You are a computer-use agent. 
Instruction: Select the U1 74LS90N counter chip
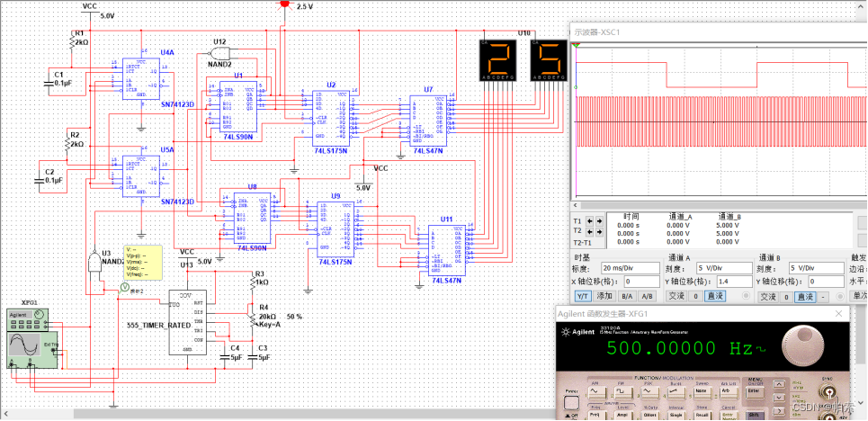(238, 107)
